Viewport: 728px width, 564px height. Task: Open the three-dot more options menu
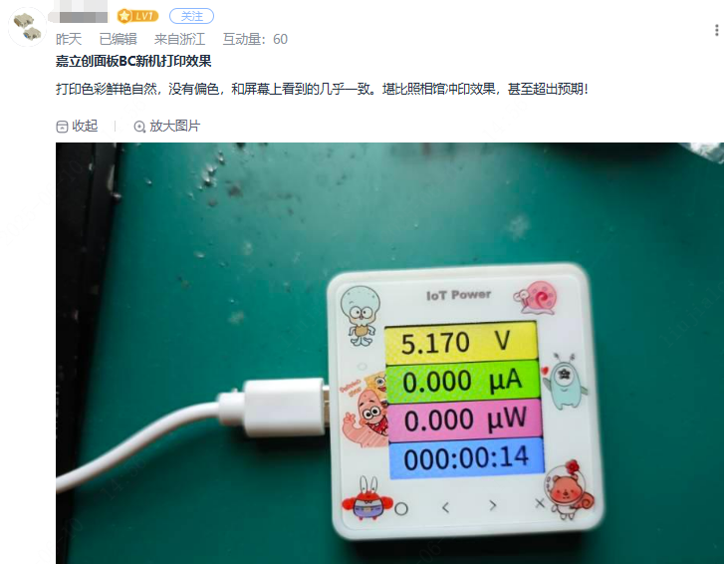[717, 31]
